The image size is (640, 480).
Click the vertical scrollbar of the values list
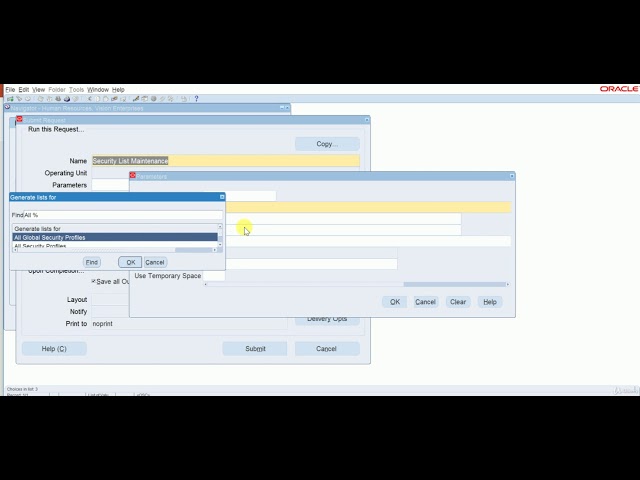pos(220,236)
